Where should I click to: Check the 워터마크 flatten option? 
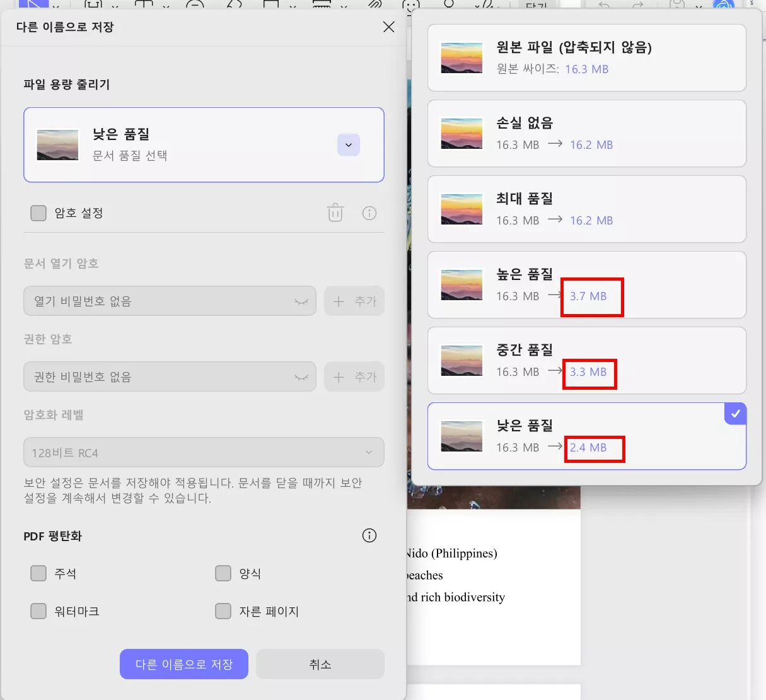[x=38, y=610]
